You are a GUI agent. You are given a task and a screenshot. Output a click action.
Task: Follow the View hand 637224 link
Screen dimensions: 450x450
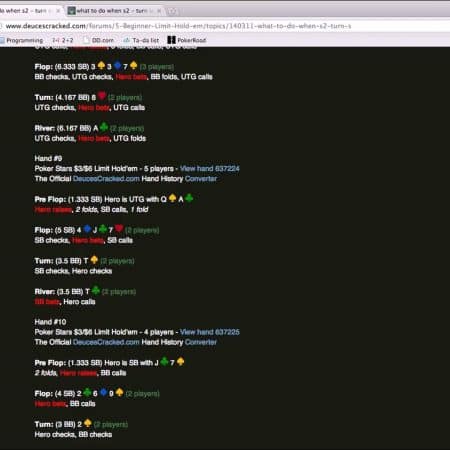click(210, 169)
